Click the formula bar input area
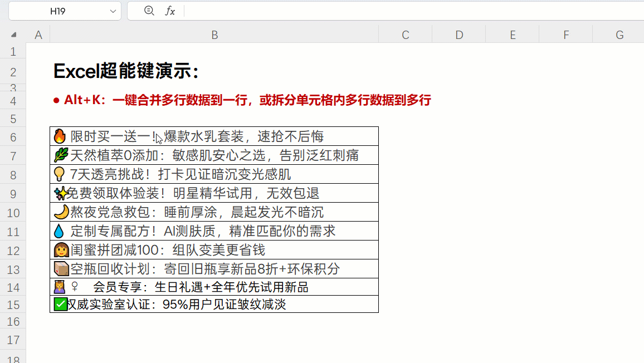Viewport: 644px width, 363px height. coord(414,11)
